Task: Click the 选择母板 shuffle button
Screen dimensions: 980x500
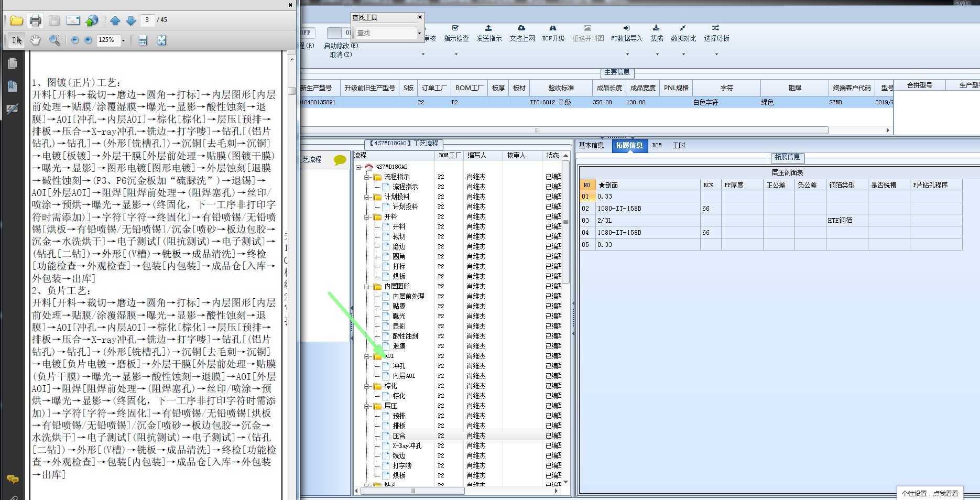Action: (x=716, y=34)
